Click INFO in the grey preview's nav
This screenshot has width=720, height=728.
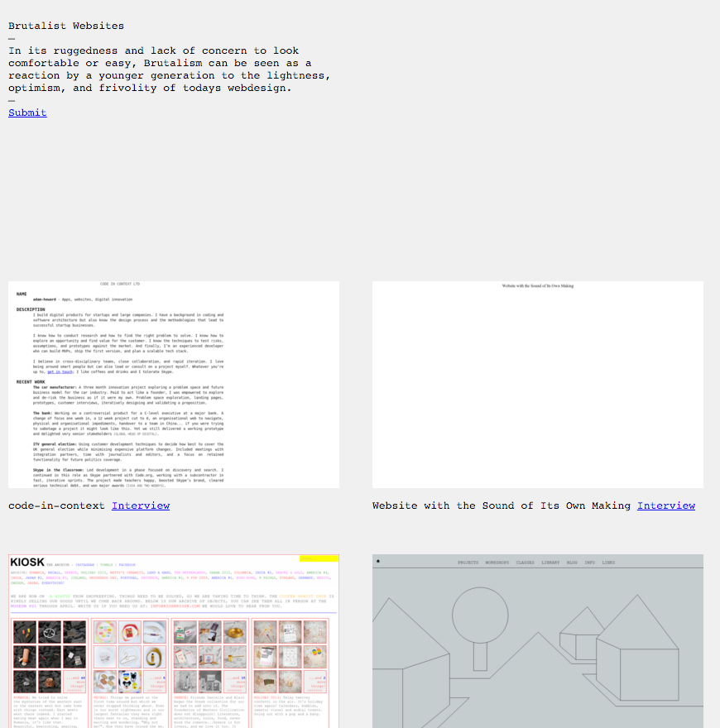589,563
